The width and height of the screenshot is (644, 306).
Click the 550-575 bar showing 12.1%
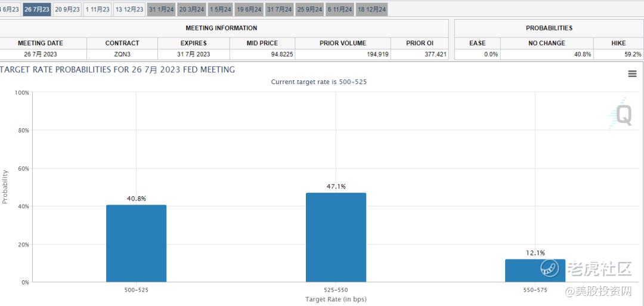coord(535,271)
